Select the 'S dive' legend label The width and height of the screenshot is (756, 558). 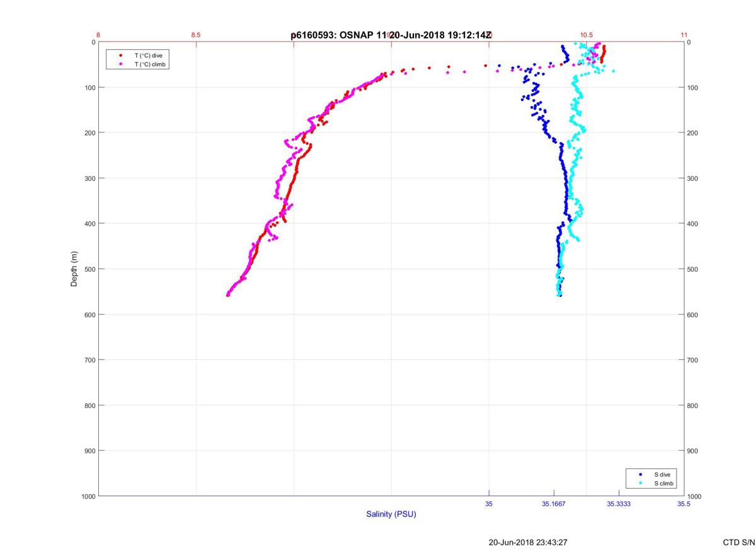coord(662,474)
